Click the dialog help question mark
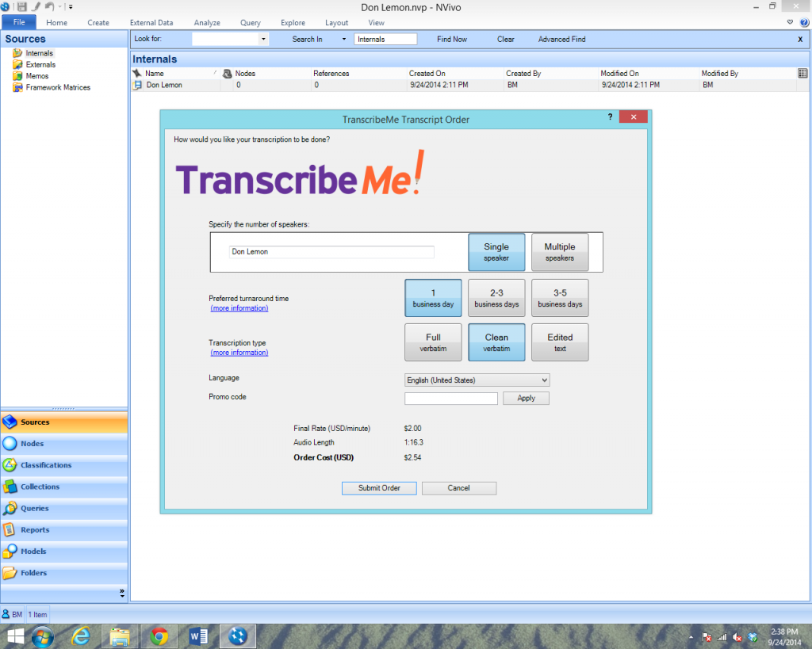Screen dimensions: 812x649 [x=610, y=117]
